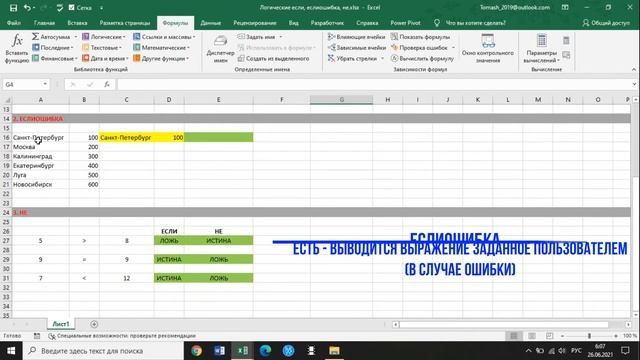Select the green cell E16

[218, 138]
